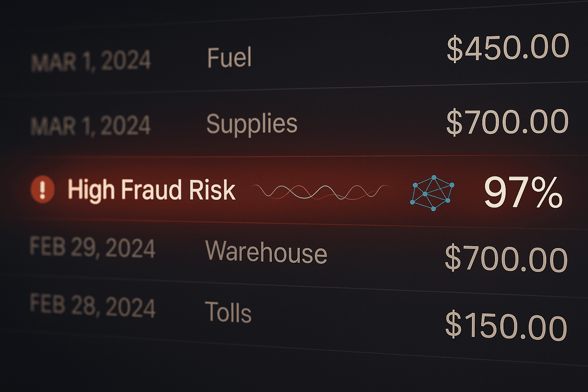The width and height of the screenshot is (588, 392).
Task: Click the 97% risk score
Action: click(x=523, y=192)
